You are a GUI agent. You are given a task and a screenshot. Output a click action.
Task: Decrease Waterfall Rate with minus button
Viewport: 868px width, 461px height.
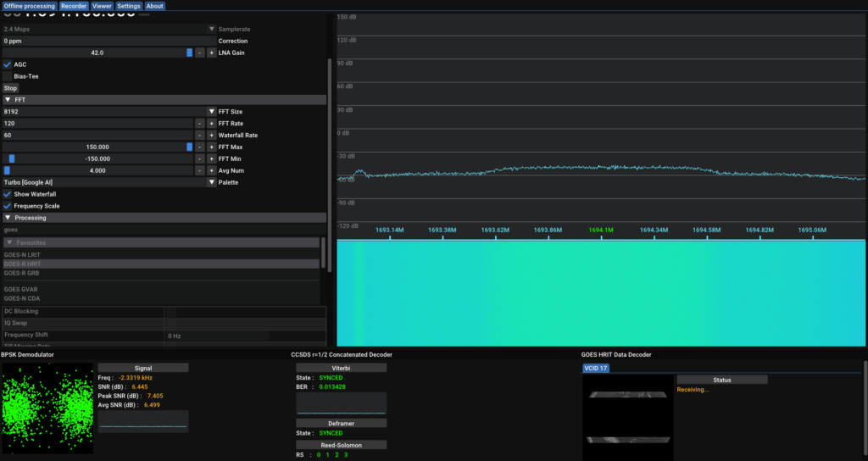tap(200, 136)
